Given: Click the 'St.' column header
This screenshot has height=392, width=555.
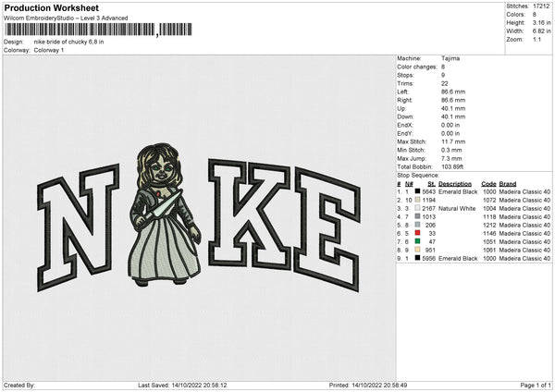Looking at the screenshot, I should point(431,184).
